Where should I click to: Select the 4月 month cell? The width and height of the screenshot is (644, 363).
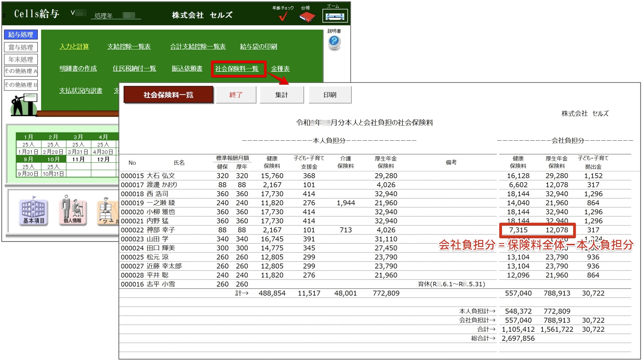pyautogui.click(x=103, y=137)
